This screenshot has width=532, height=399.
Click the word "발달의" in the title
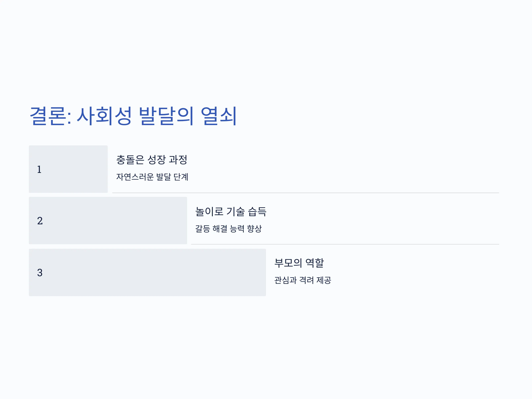[166, 116]
